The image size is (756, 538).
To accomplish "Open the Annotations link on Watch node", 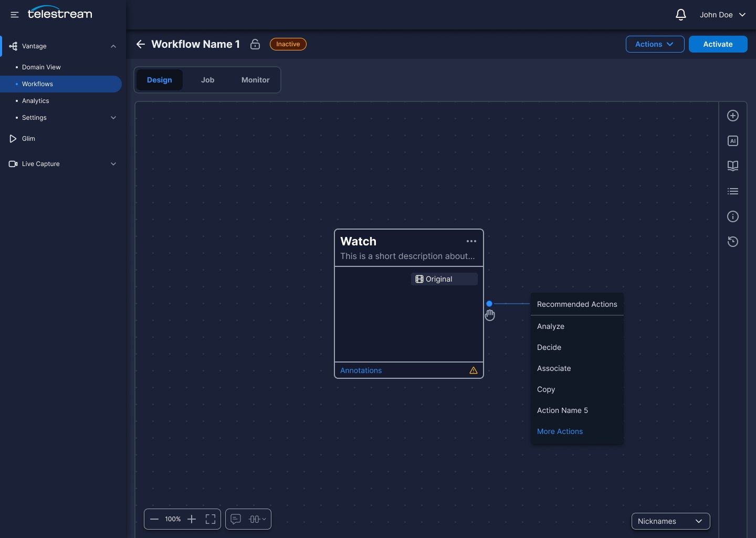I will (361, 370).
